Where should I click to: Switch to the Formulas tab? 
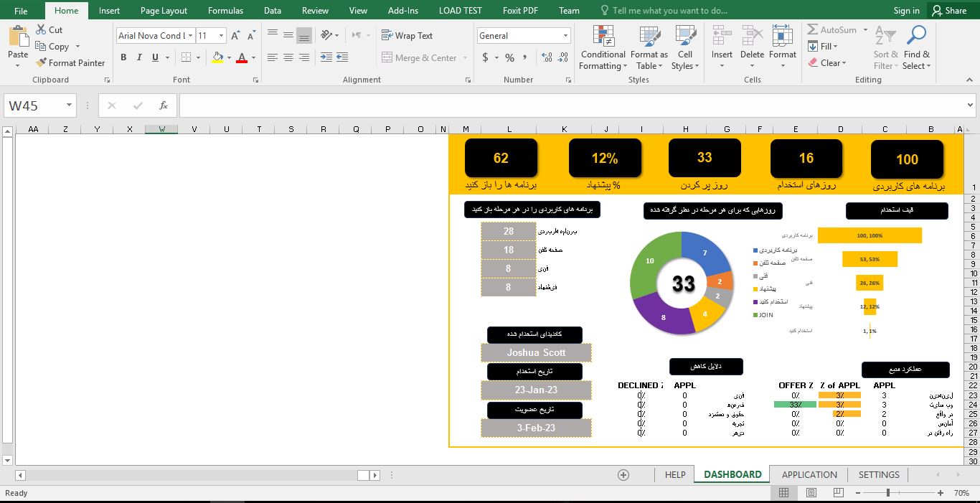[x=225, y=11]
